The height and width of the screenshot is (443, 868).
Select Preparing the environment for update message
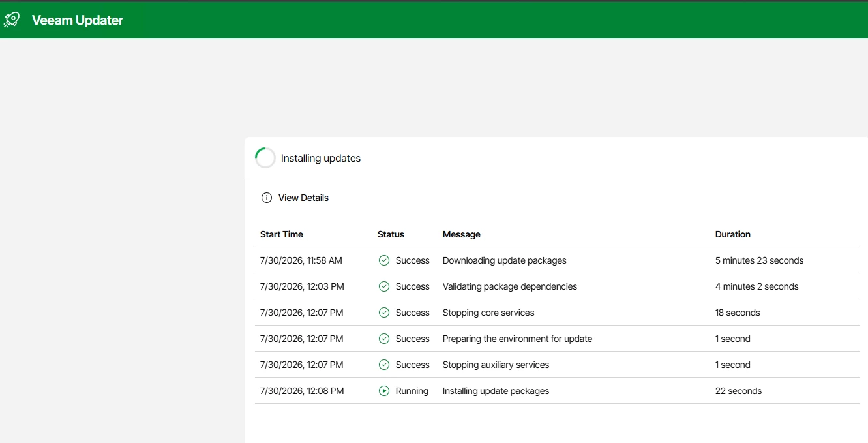point(518,339)
